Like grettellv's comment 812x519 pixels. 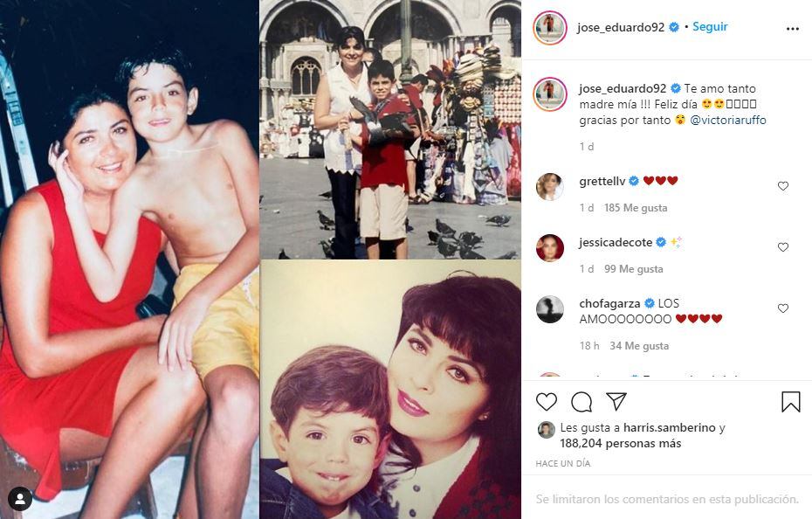pos(783,186)
